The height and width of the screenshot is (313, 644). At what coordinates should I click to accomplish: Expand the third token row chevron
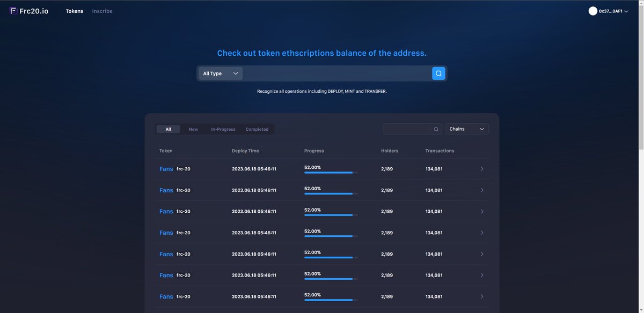(x=482, y=211)
